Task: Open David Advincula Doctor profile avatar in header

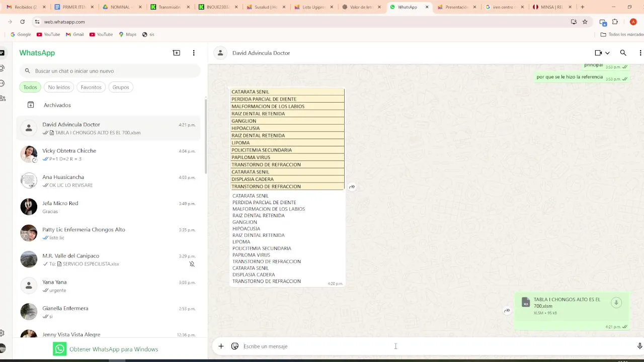Action: [220, 53]
